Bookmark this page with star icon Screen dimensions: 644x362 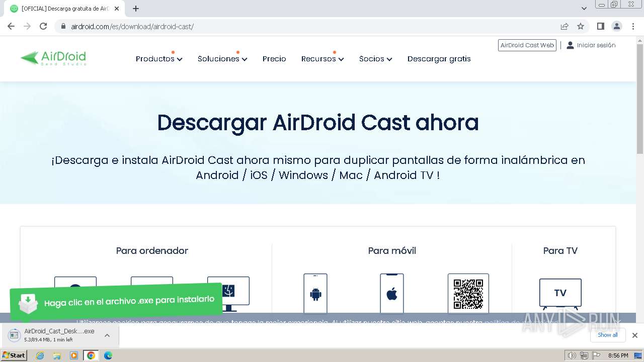pos(581,26)
